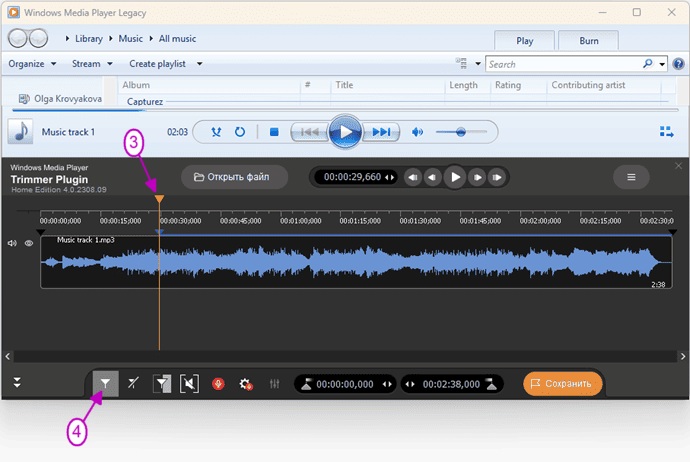Click the Открыть файл button
Viewport: 690px width, 462px height.
(x=235, y=177)
